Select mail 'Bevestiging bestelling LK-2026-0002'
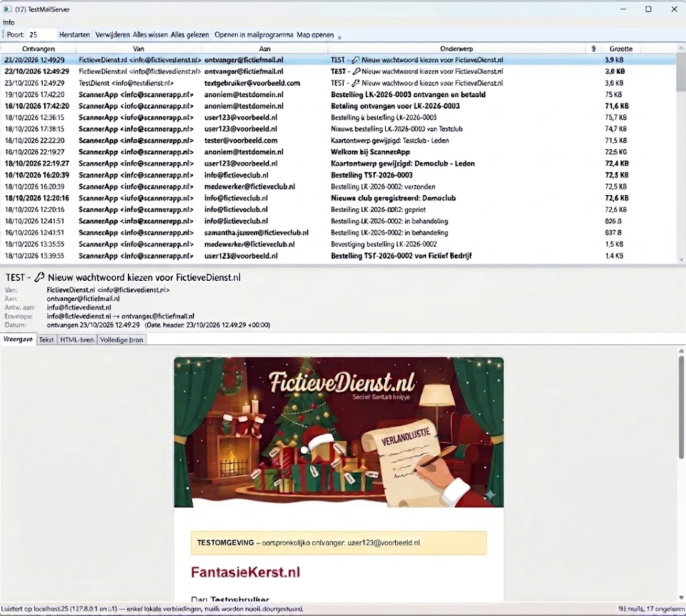 point(338,244)
